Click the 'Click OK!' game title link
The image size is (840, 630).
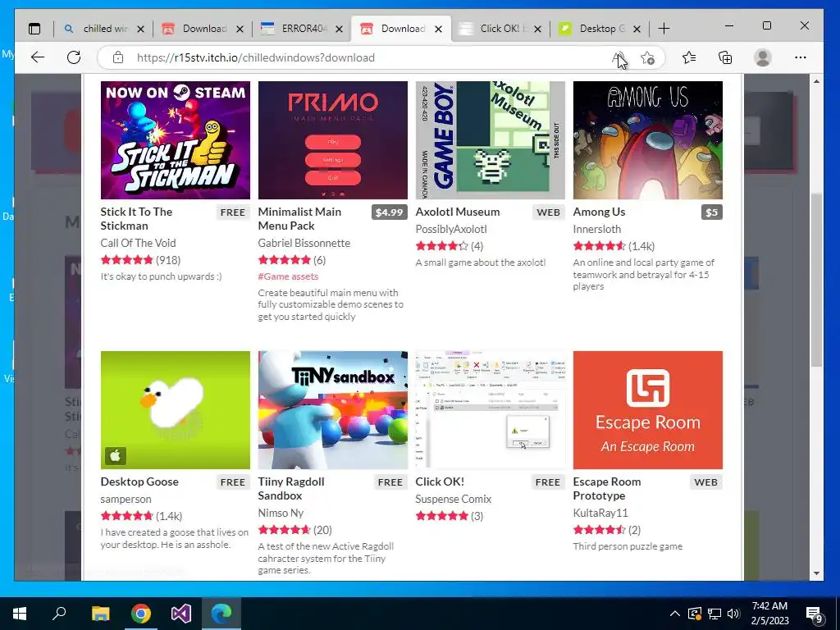(440, 482)
